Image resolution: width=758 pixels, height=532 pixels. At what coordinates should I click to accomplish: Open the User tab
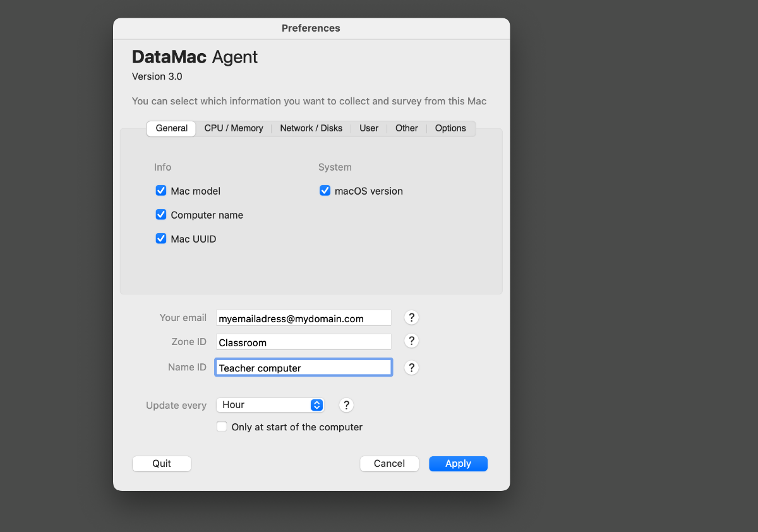[369, 128]
